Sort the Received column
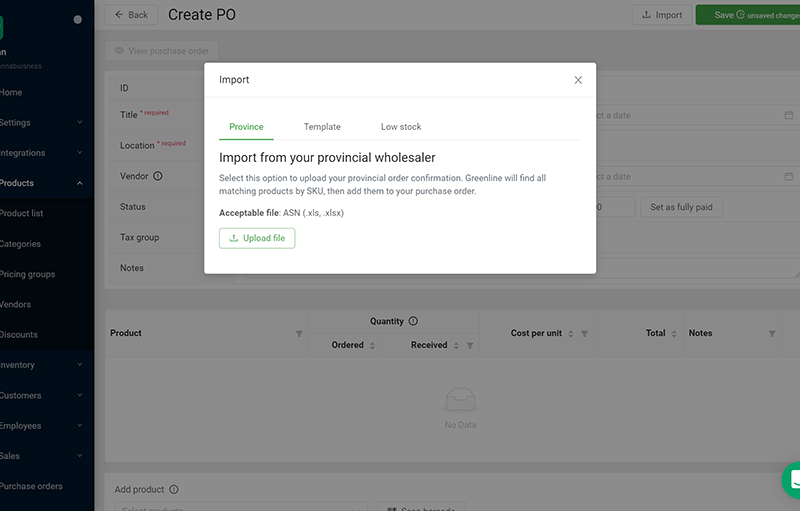The image size is (800, 511). pos(456,345)
